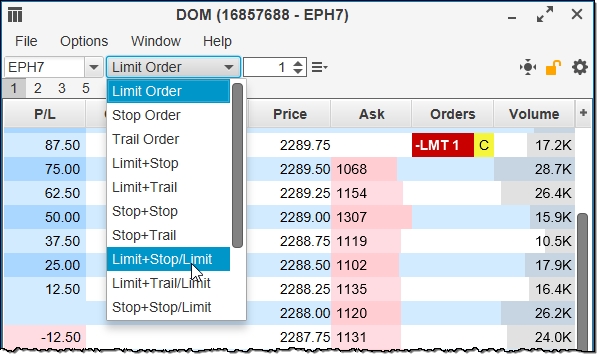Click P/L value 87.50
Screen dimensions: 600x360
tap(62, 145)
